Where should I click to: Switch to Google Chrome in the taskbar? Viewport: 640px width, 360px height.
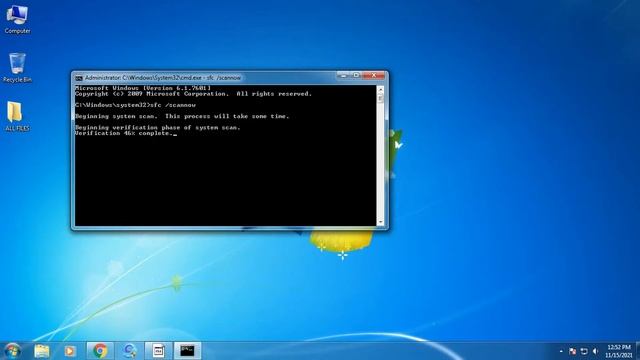(x=100, y=351)
